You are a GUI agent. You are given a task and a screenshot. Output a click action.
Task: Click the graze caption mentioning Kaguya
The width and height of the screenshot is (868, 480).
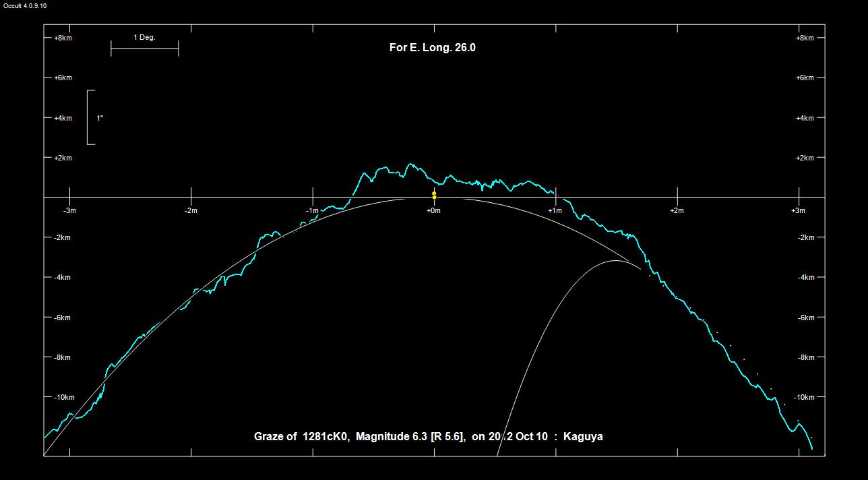click(x=428, y=437)
